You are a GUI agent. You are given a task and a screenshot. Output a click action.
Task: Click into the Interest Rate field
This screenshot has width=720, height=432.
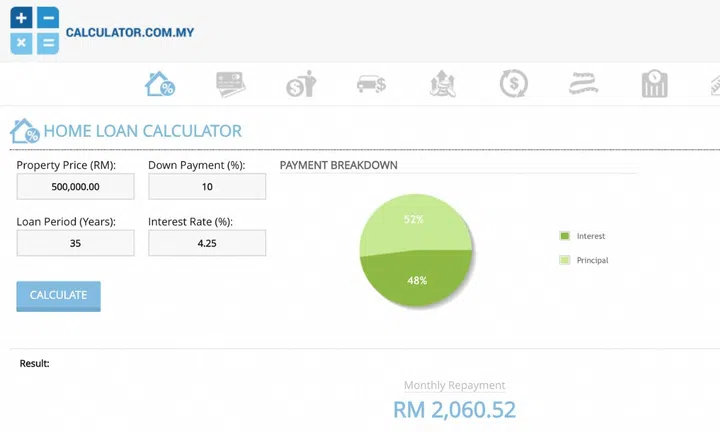click(x=207, y=243)
